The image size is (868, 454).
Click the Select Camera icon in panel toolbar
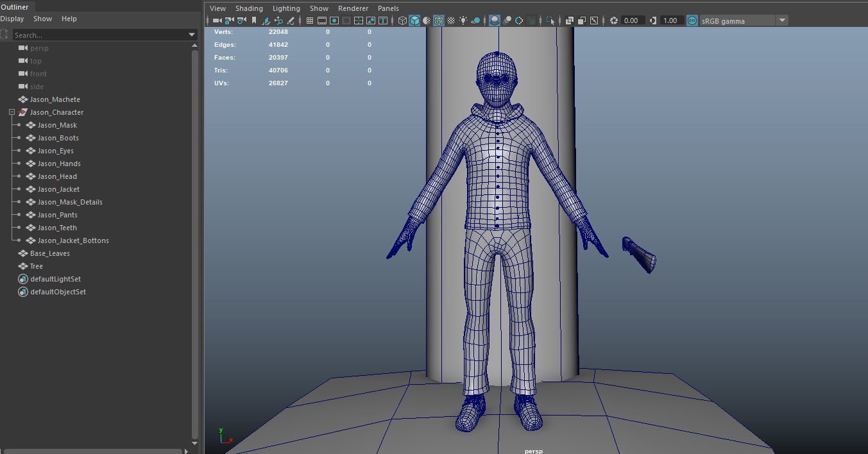tap(217, 21)
